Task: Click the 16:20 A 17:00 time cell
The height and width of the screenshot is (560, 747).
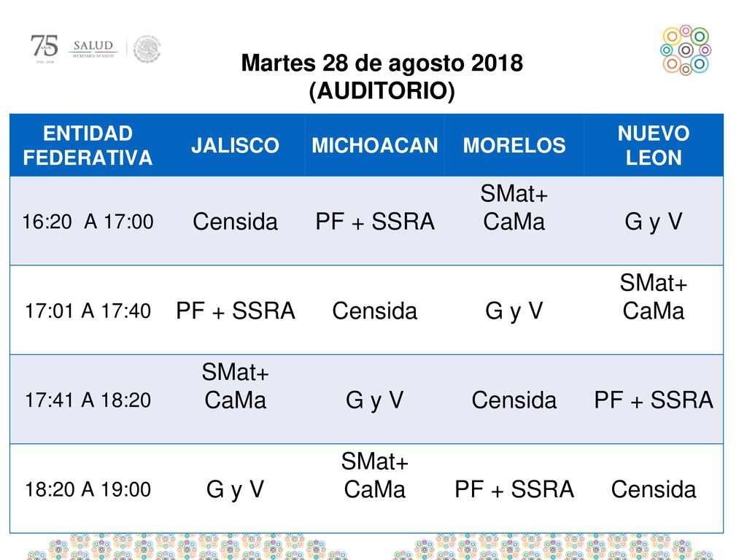Action: 88,221
